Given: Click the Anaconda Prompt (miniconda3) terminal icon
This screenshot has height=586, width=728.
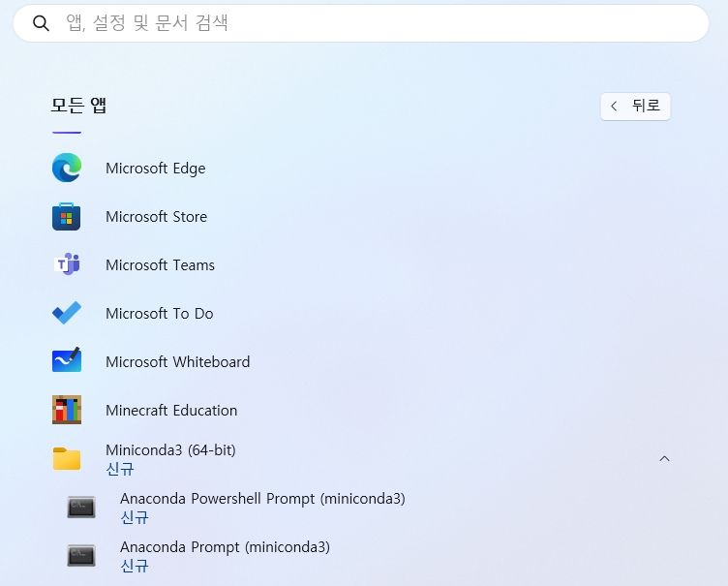Looking at the screenshot, I should click(81, 555).
